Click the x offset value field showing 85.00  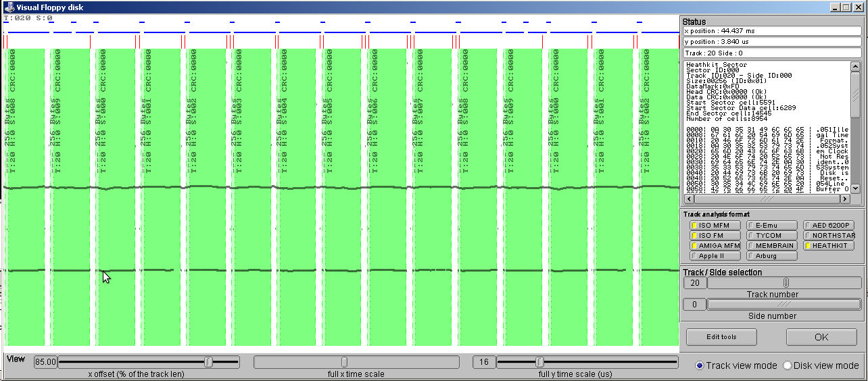click(x=45, y=362)
